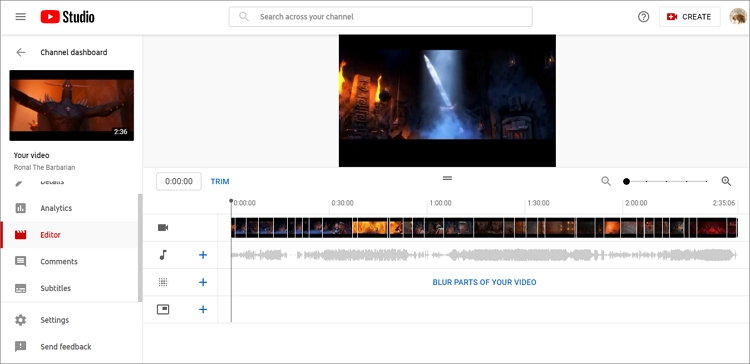Click the video camera track icon
This screenshot has height=364, width=750.
(x=163, y=228)
